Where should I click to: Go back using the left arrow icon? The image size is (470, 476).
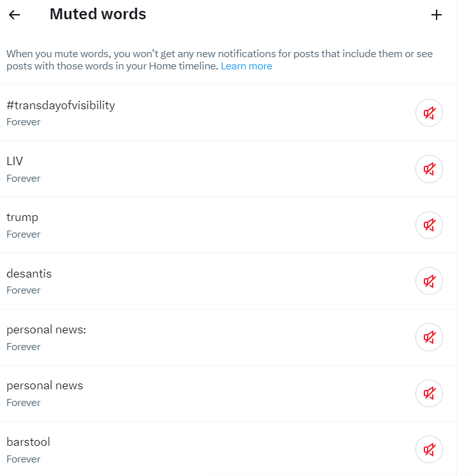coord(14,15)
